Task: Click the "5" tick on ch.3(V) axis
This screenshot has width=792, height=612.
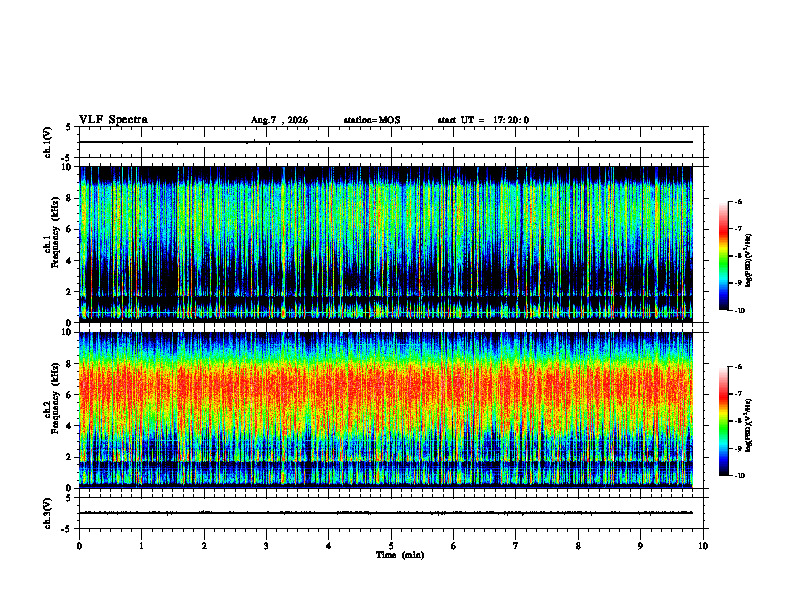Action: pyautogui.click(x=68, y=498)
